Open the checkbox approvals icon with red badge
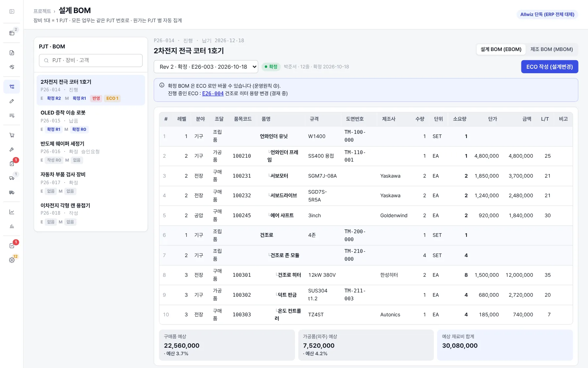588x368 pixels. tap(12, 246)
